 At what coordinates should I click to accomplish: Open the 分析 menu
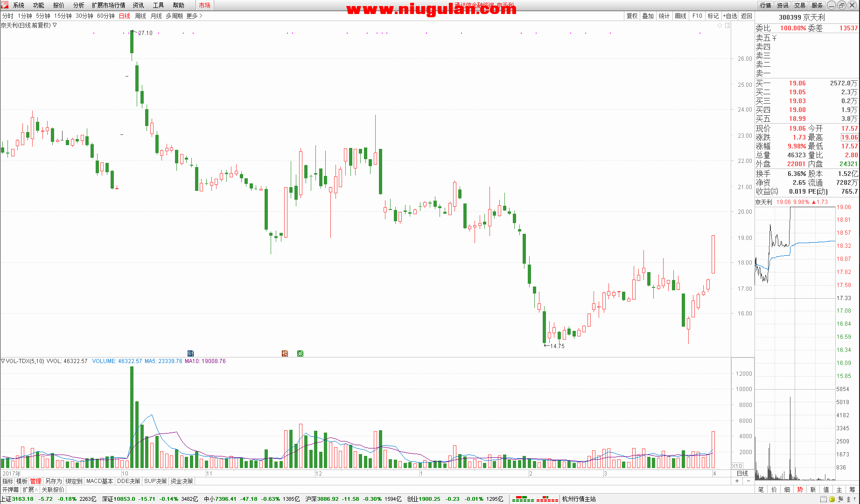pos(79,5)
